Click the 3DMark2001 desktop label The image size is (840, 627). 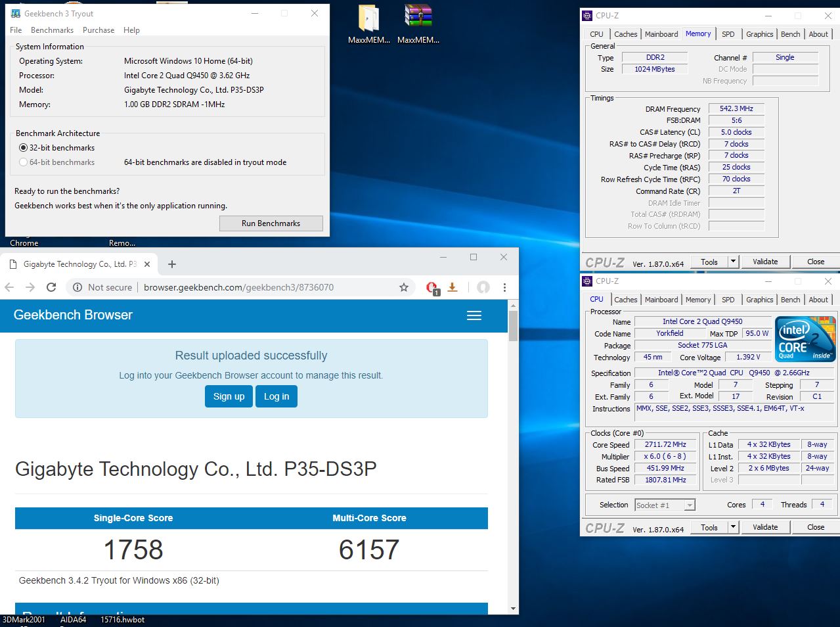pos(24,619)
